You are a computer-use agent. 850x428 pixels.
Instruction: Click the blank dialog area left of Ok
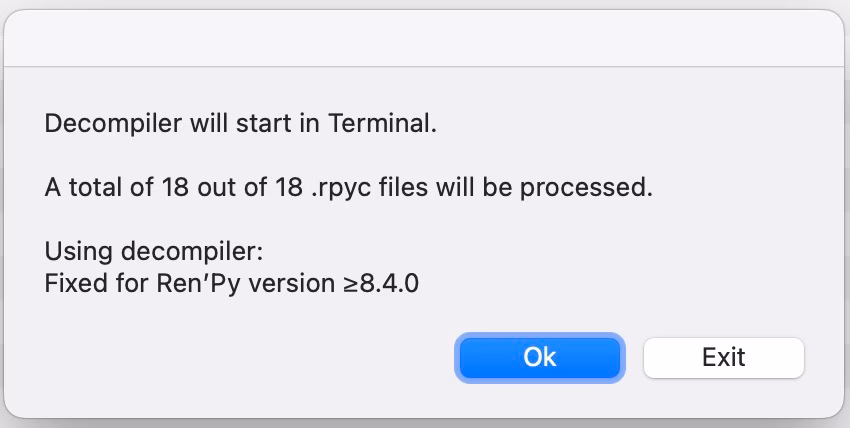click(x=250, y=357)
